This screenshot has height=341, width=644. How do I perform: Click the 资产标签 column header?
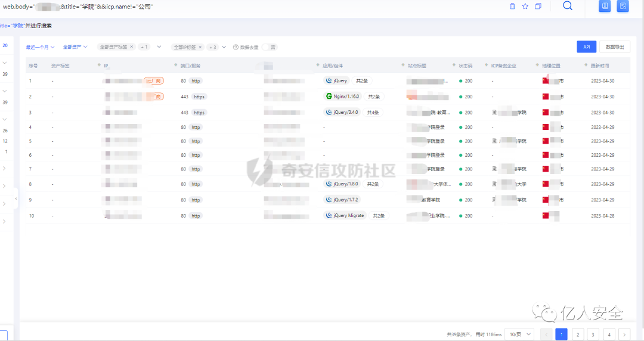(60, 66)
